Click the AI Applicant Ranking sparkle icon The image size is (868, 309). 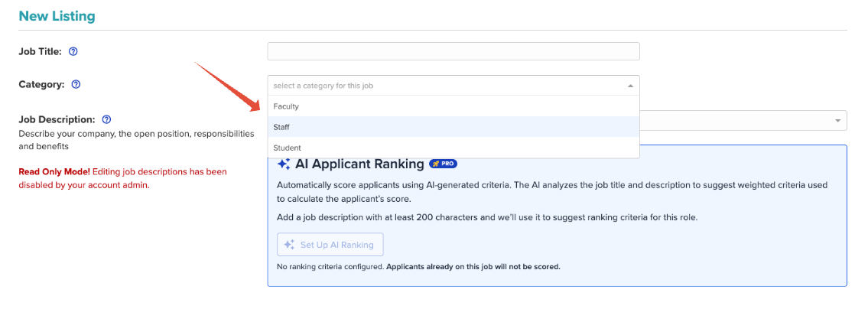click(x=284, y=164)
